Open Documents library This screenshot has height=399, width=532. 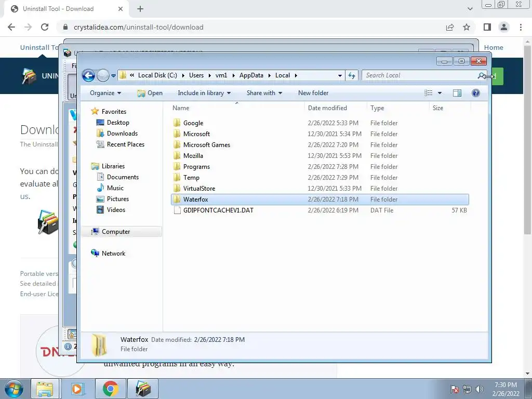tap(123, 177)
